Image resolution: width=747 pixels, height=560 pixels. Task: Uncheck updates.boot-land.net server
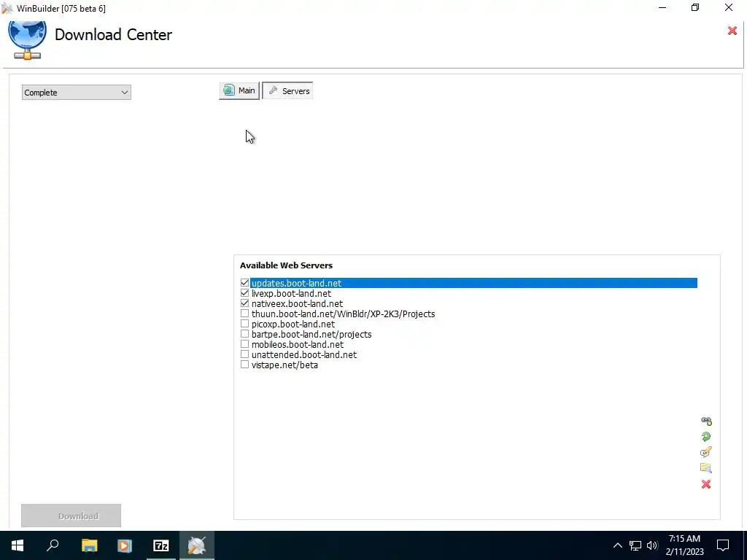245,283
